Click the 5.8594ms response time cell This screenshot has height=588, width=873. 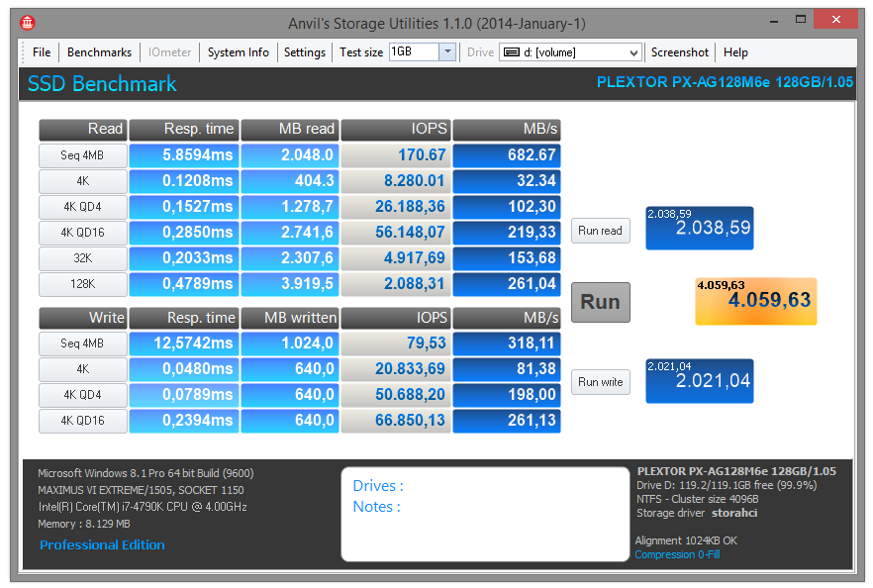184,155
